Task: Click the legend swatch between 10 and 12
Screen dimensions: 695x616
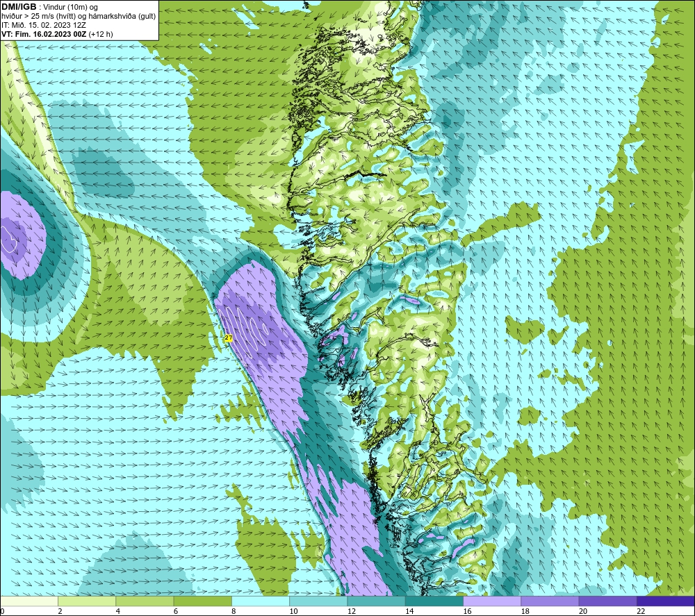Action: [318, 601]
